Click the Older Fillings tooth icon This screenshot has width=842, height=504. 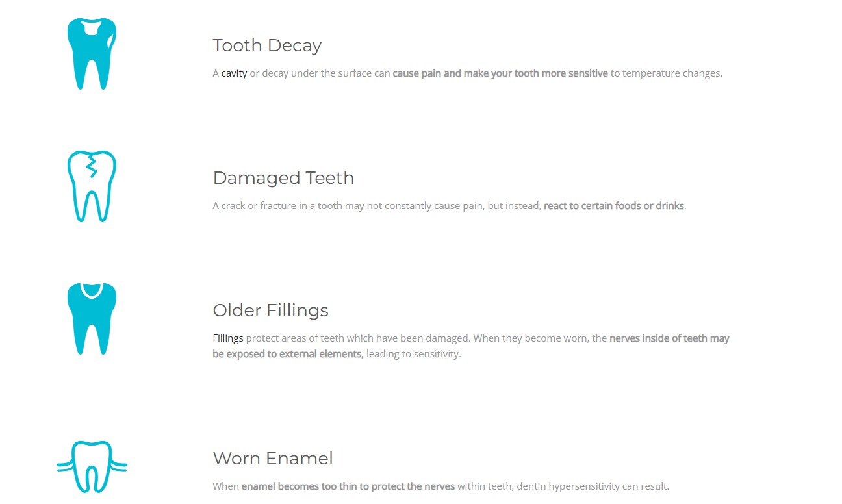(92, 318)
